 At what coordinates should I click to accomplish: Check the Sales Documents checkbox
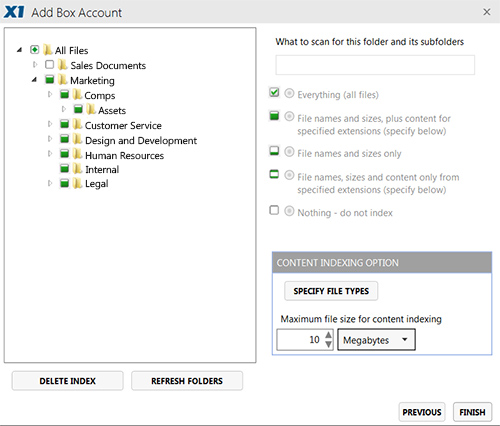click(x=49, y=64)
